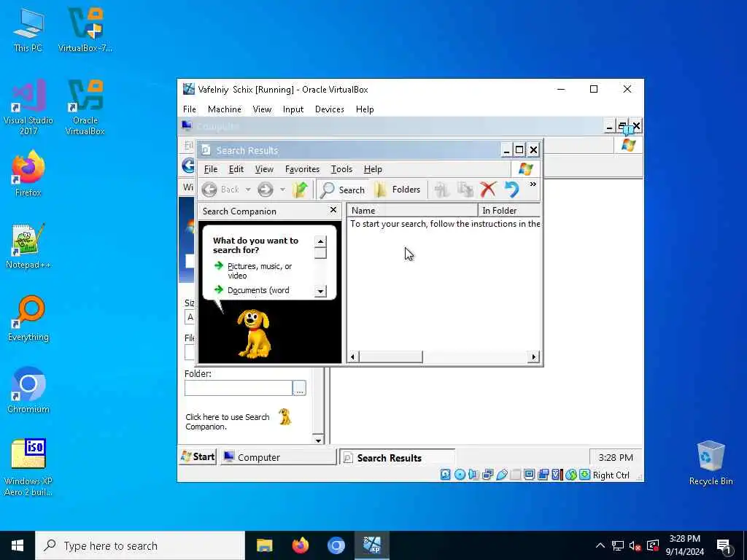This screenshot has width=747, height=560.
Task: Click the results horizontal scrollbar thumb
Action: (391, 357)
